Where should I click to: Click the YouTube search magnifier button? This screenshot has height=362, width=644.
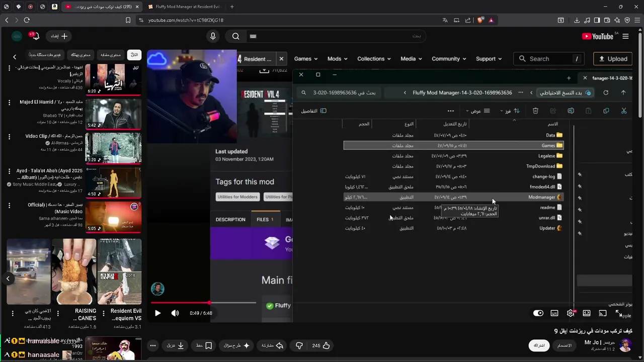coord(235,36)
